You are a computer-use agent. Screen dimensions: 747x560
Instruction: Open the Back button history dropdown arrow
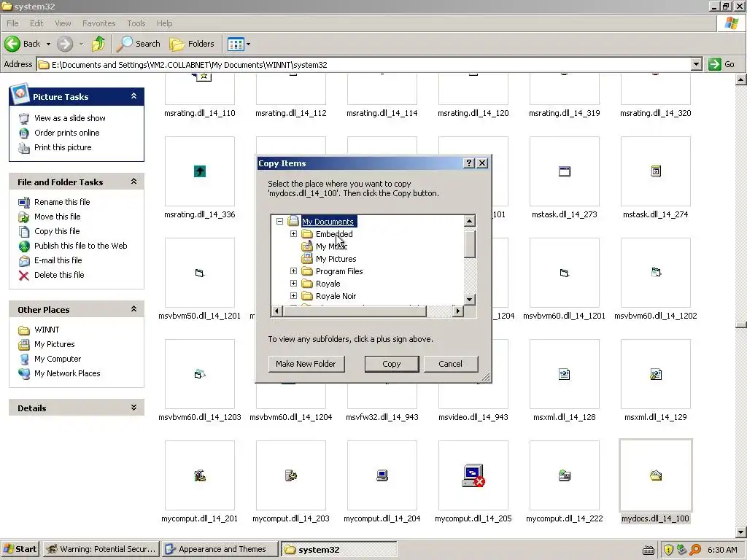[48, 44]
